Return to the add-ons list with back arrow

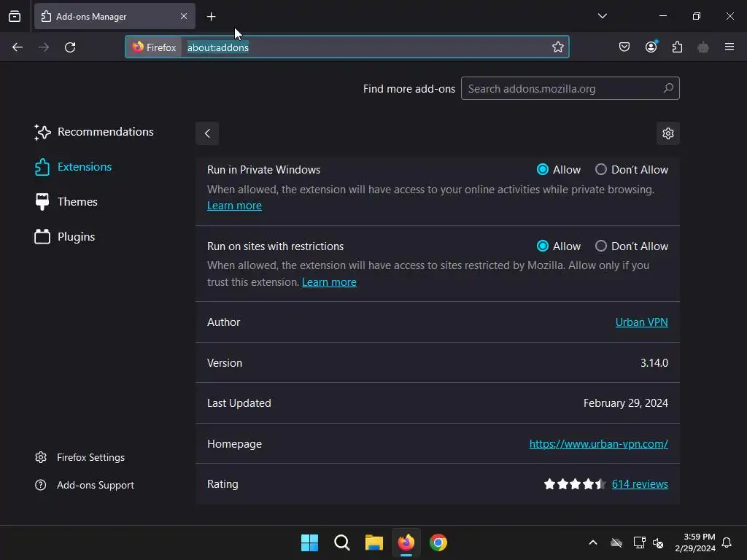click(207, 133)
